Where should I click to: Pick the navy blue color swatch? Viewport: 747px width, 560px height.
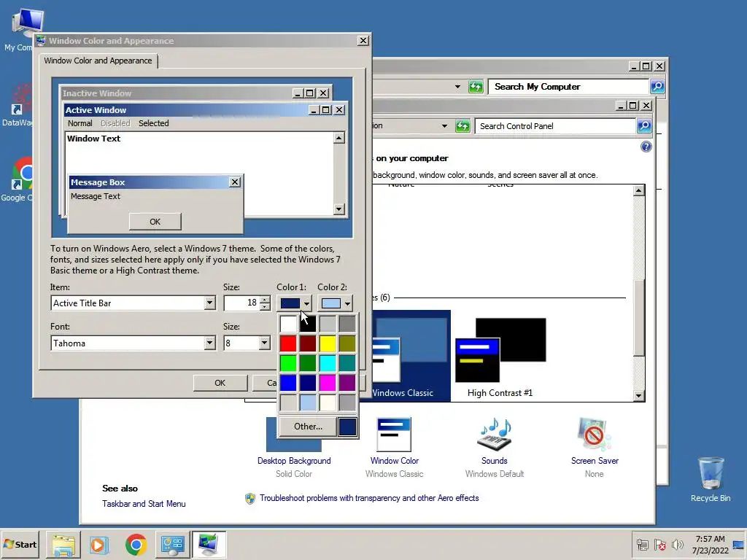click(x=308, y=382)
